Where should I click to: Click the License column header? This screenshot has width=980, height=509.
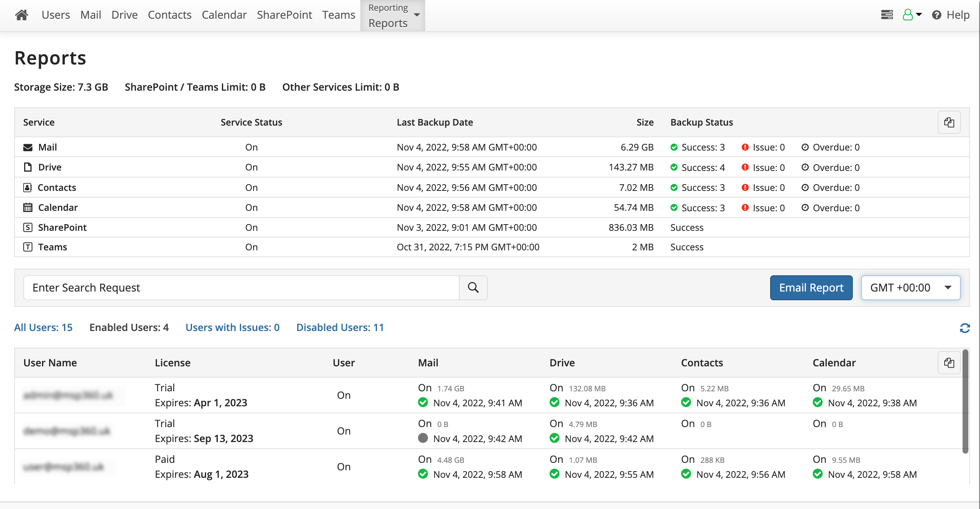pos(172,363)
